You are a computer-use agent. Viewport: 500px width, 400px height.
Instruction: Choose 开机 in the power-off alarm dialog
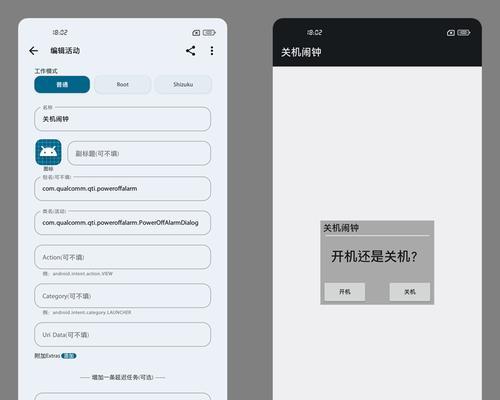(x=345, y=292)
